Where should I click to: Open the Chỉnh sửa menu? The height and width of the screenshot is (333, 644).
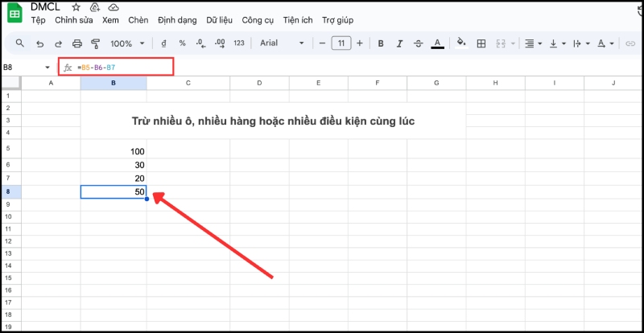point(74,20)
